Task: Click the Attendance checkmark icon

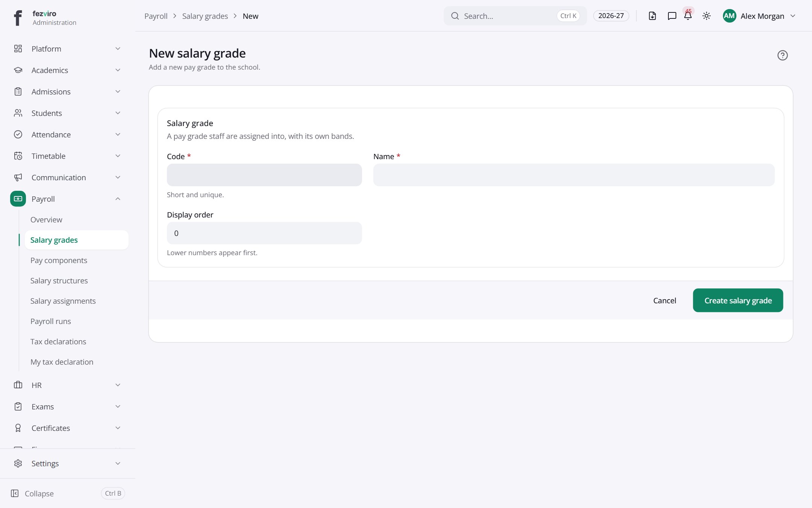Action: (18, 134)
